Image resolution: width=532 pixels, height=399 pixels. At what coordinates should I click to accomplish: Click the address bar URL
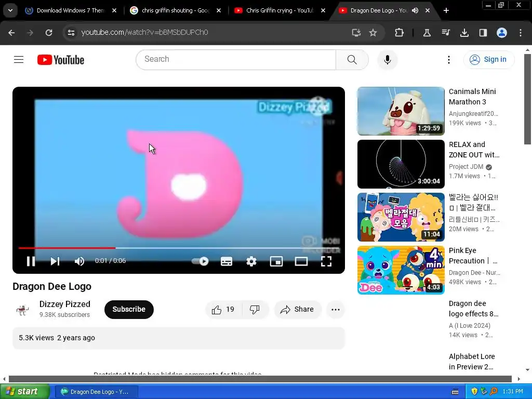(x=144, y=32)
